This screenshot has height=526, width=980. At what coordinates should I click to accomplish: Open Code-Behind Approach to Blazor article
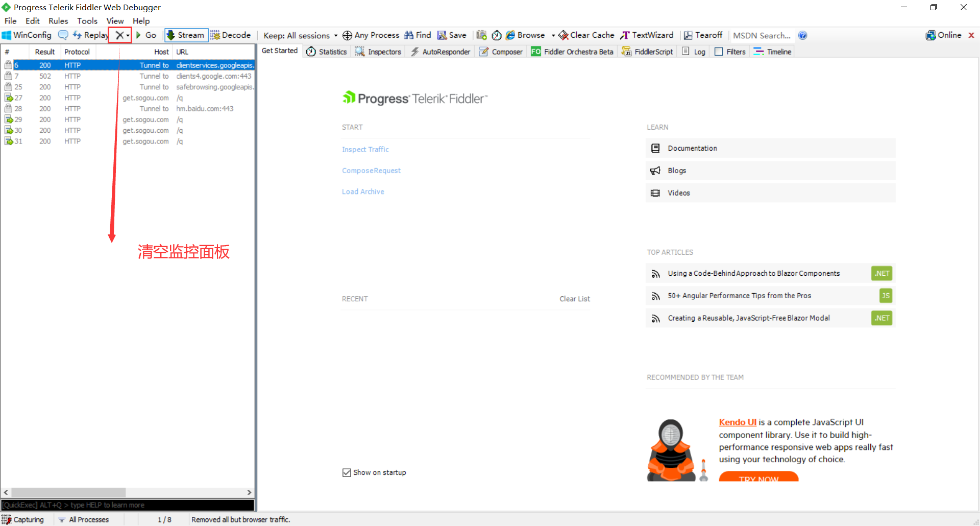pyautogui.click(x=771, y=274)
